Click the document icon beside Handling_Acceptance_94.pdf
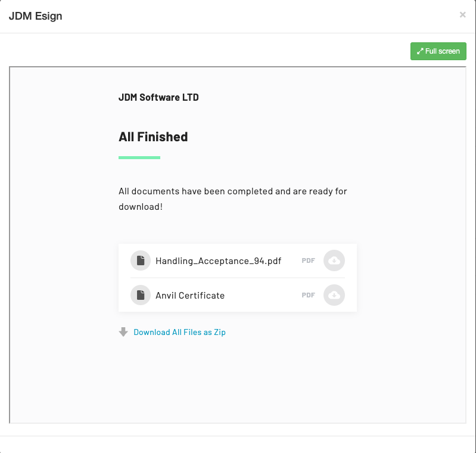 pyautogui.click(x=141, y=260)
